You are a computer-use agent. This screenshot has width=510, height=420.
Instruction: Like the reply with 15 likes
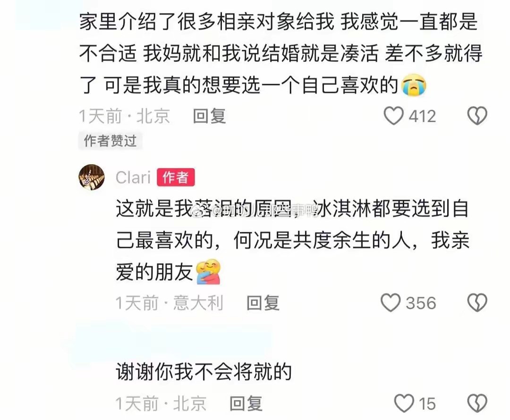[404, 403]
